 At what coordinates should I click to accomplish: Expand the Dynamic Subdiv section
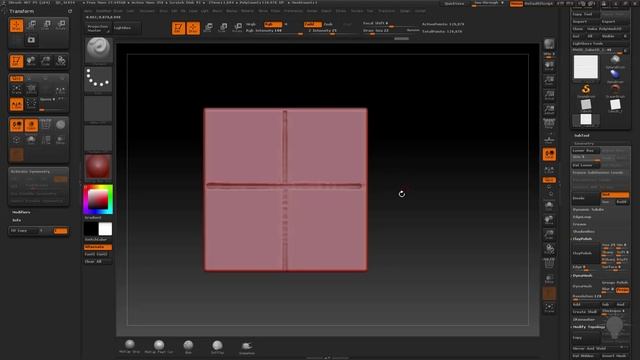[x=588, y=209]
